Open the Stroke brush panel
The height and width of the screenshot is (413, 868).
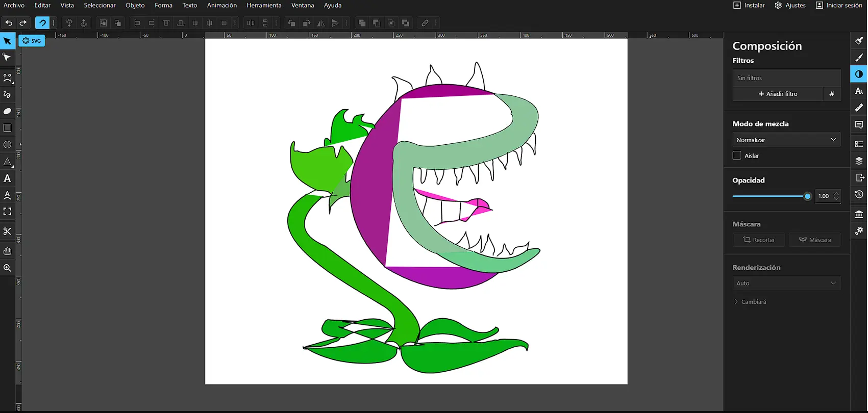pos(859,58)
